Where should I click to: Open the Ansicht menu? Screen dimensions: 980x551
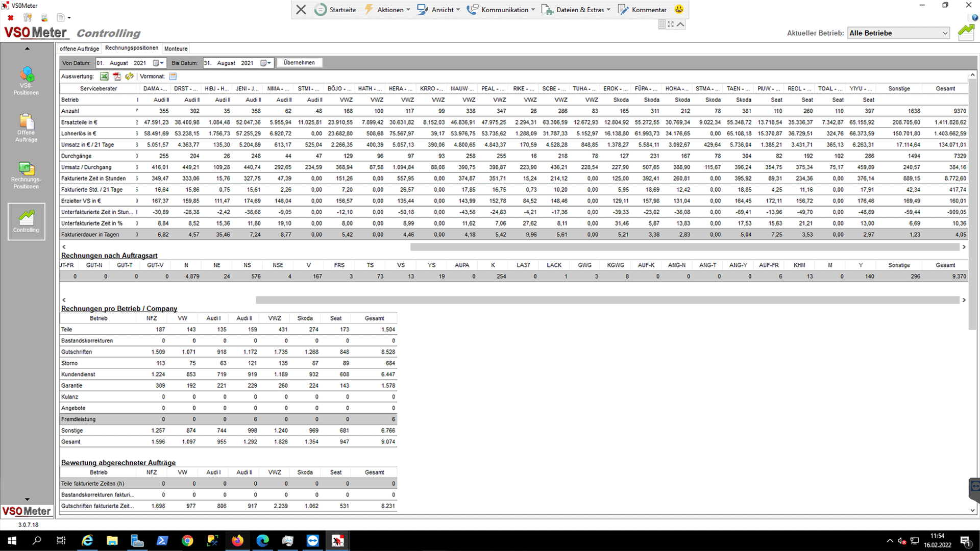tap(438, 10)
